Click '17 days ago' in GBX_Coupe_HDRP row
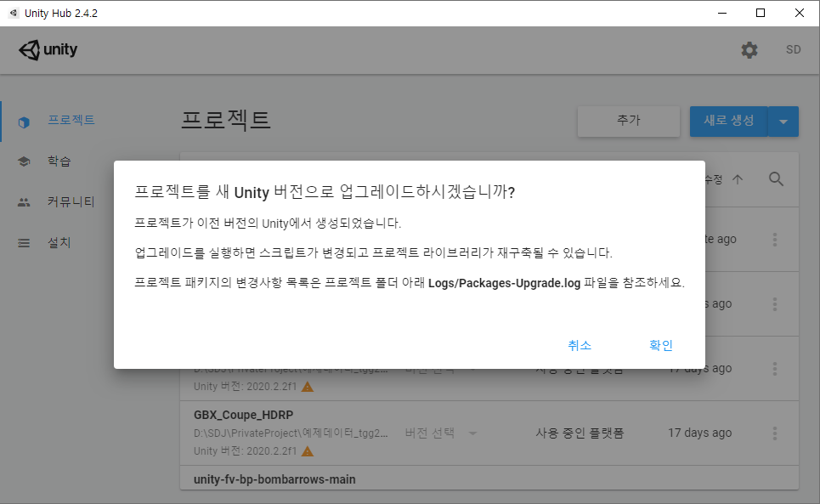This screenshot has height=504, width=820. pos(699,433)
